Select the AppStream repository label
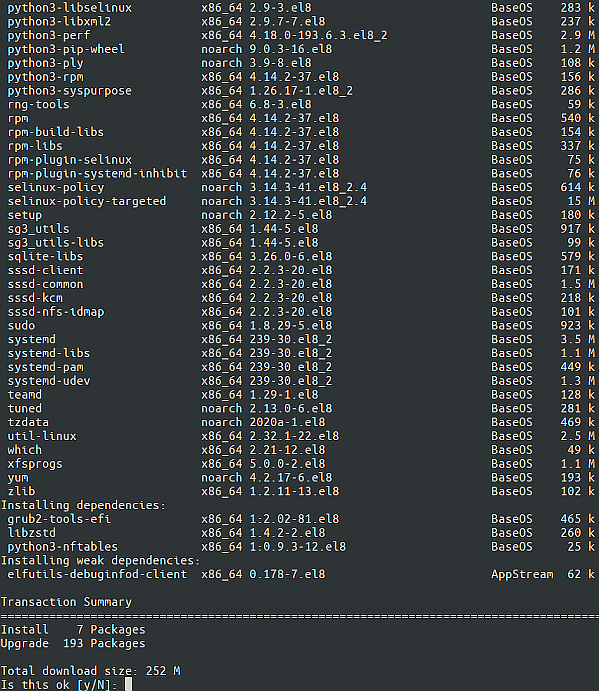 coord(522,574)
